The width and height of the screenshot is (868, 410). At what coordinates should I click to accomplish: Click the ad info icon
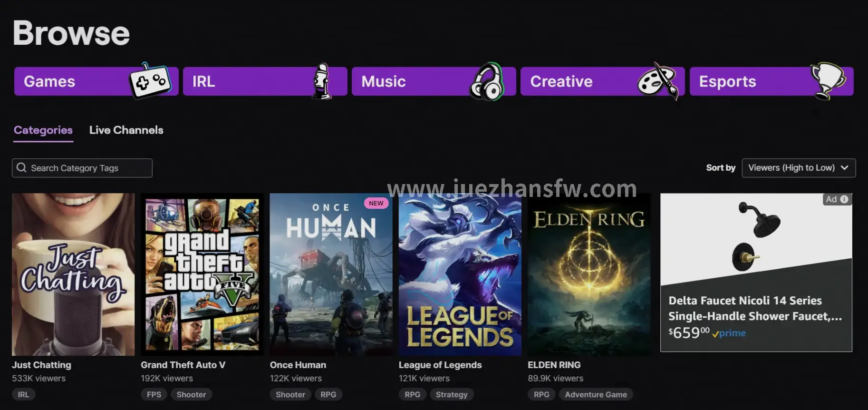[844, 199]
